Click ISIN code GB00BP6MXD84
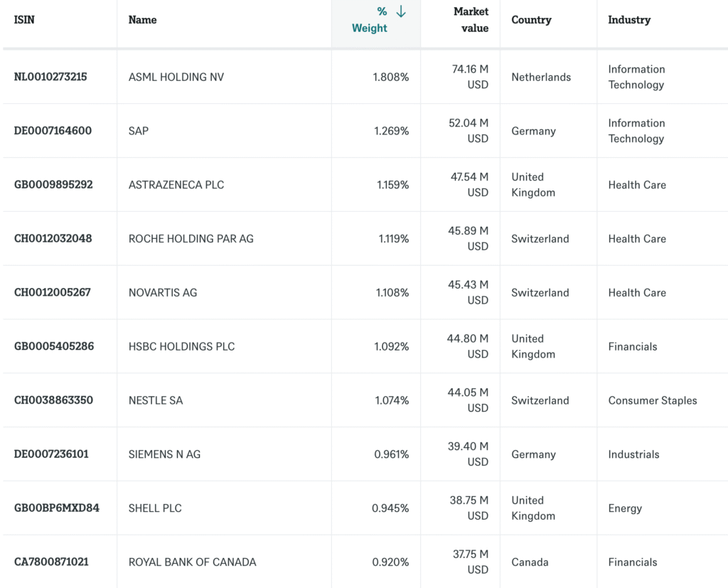Screen dimensions: 728x588 click(x=57, y=508)
